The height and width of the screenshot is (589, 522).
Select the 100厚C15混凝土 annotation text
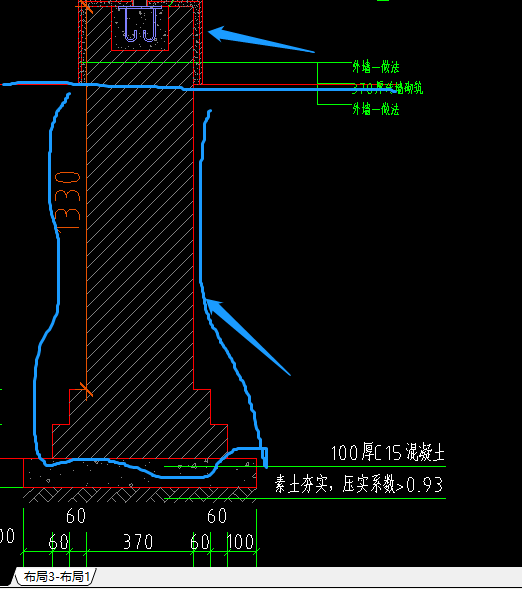click(x=388, y=453)
